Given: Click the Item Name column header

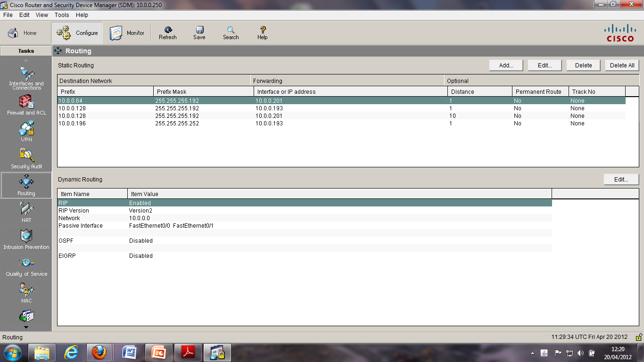Looking at the screenshot, I should (x=92, y=194).
